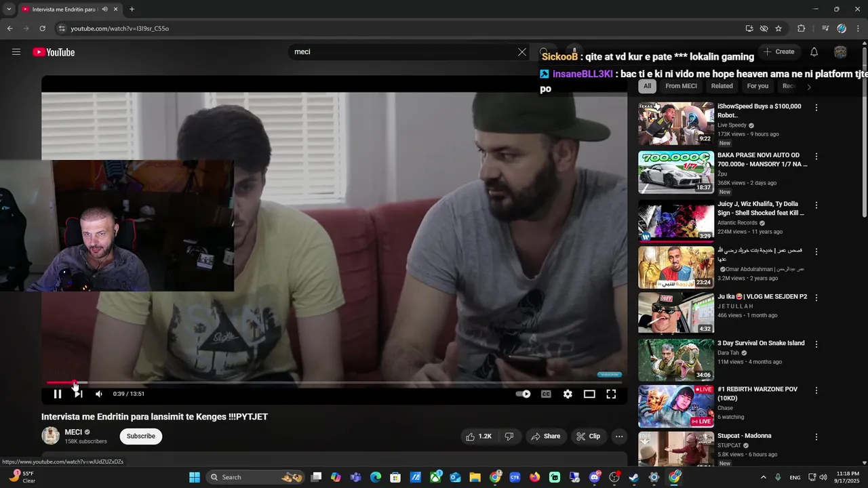Reload the page
This screenshot has height=488, width=868.
[x=42, y=28]
